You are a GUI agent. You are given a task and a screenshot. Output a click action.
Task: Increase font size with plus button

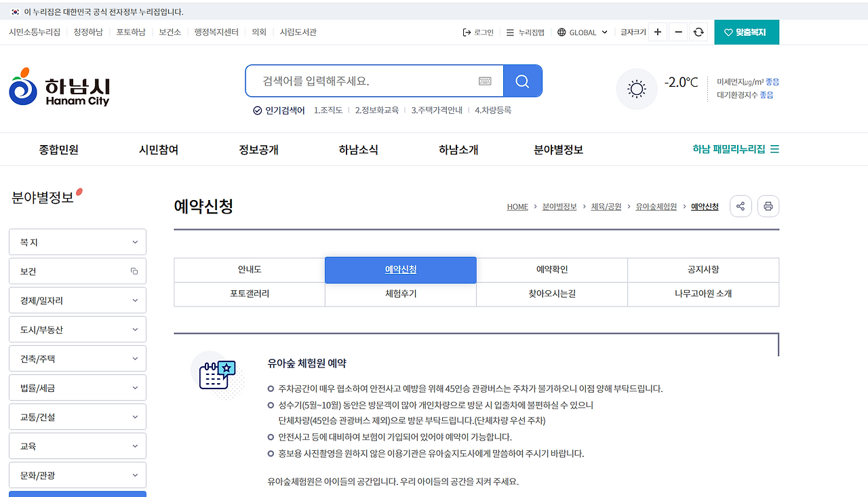pos(657,32)
